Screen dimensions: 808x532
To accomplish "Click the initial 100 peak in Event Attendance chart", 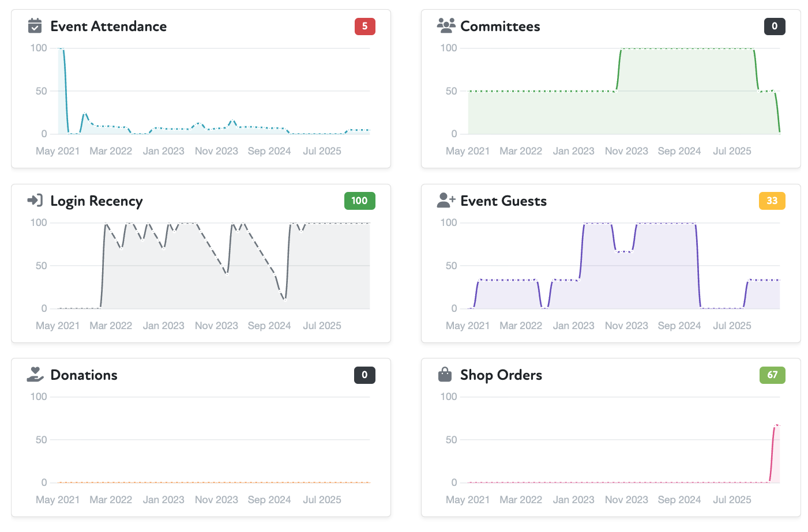I will pos(61,50).
